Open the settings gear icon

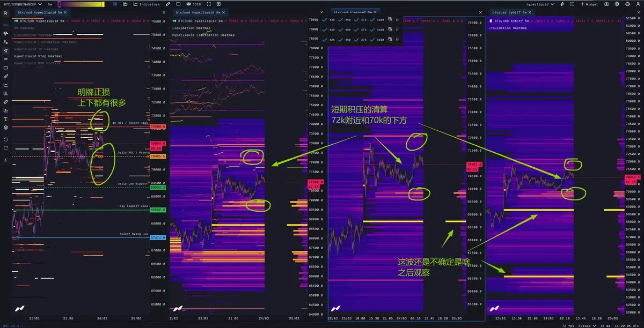coord(617,4)
